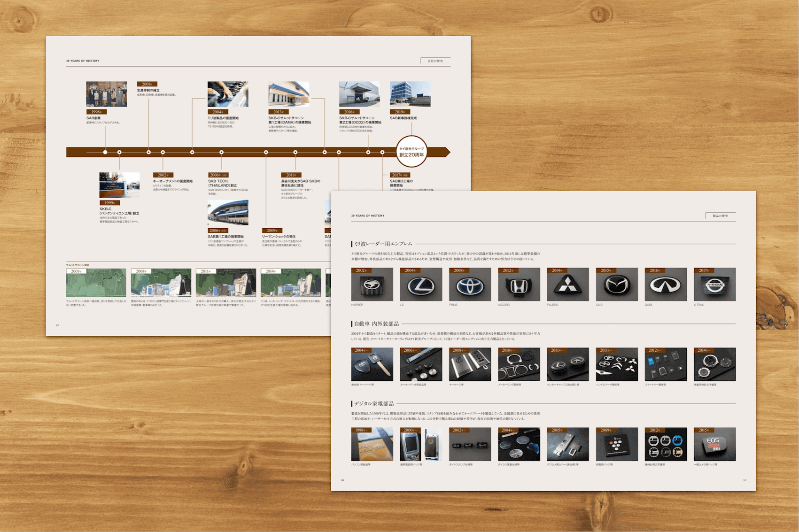The image size is (799, 532).
Task: Click the 'SAB新事務棟完成' entry title
Action: [403, 118]
